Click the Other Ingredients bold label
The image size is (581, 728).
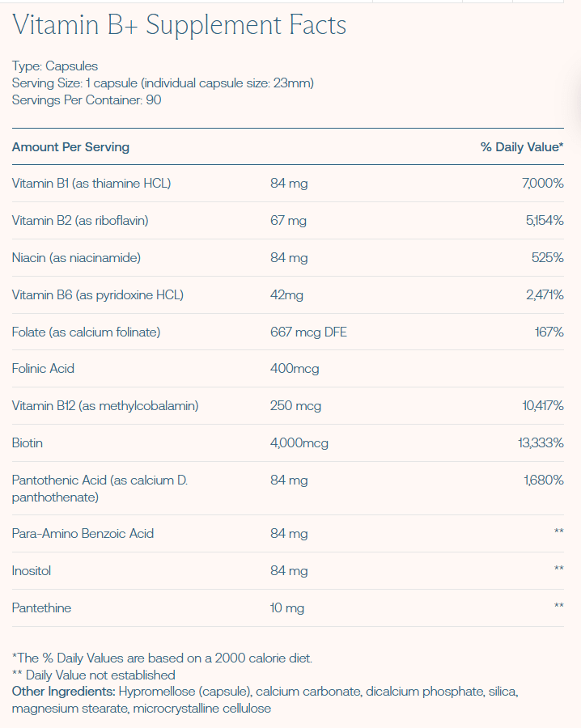[64, 692]
